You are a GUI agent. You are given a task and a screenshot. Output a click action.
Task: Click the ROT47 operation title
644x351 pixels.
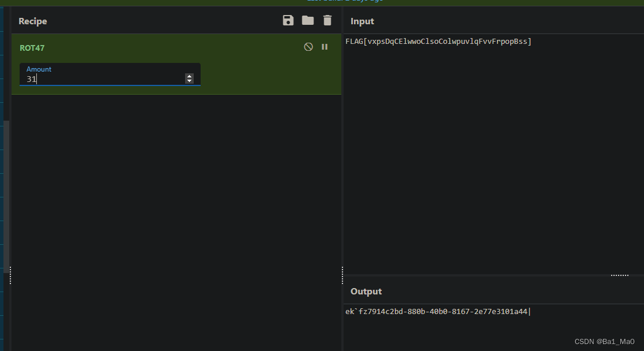tap(32, 48)
